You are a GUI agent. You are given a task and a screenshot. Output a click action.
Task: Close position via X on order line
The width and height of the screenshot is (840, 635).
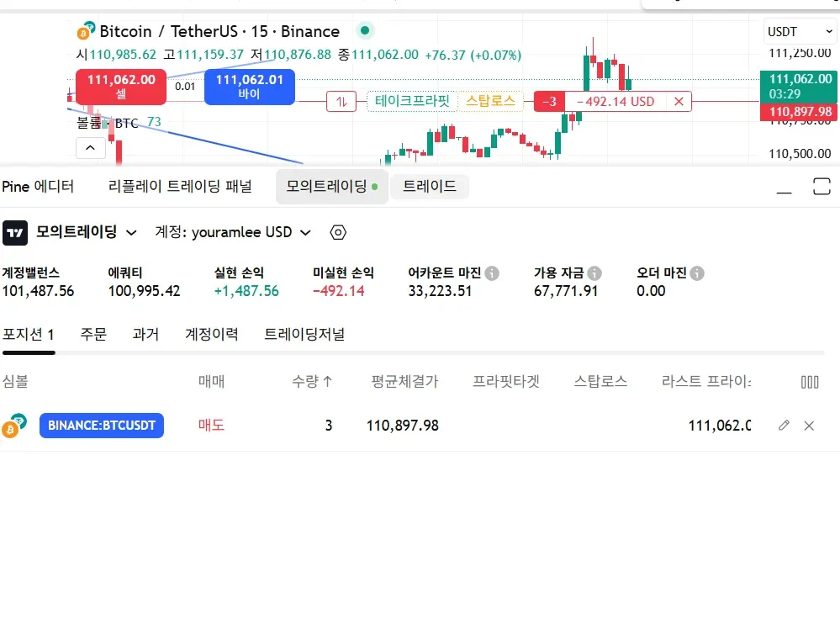coord(679,101)
